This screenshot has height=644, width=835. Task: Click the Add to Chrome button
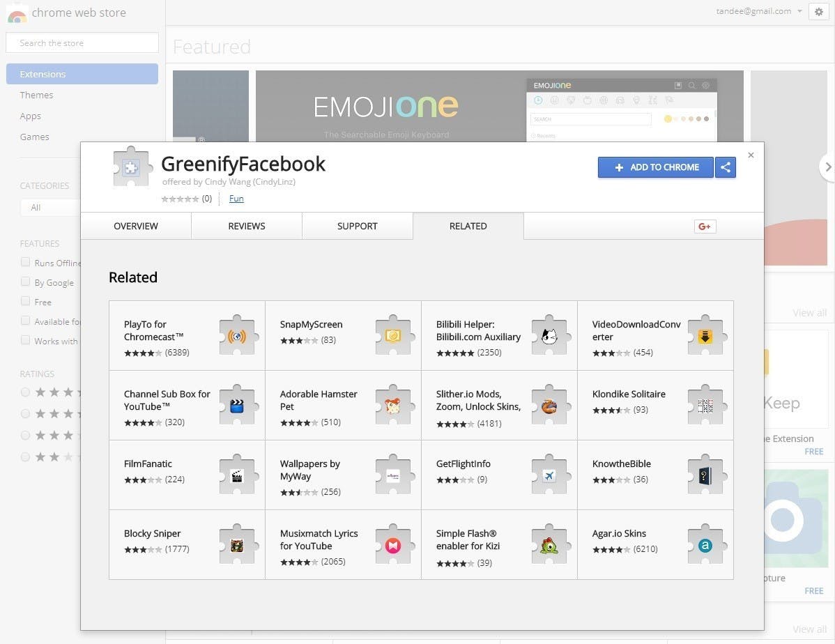[656, 167]
